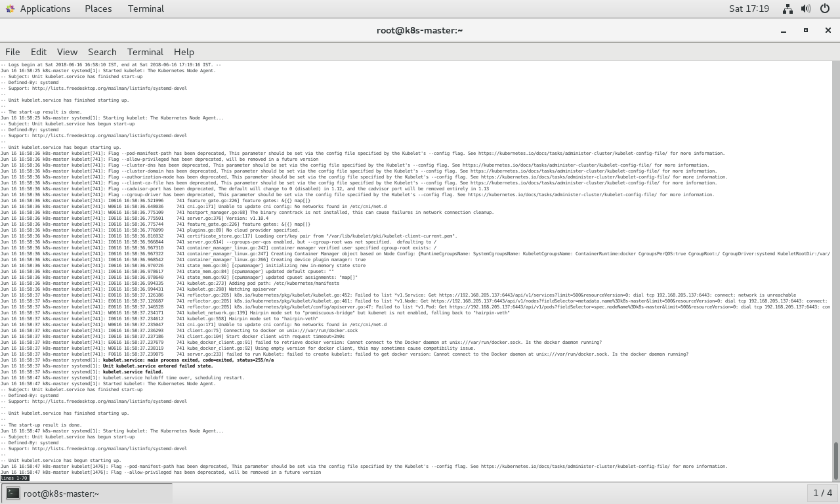Open the Search menu
Viewport: 840px width, 504px height.
[102, 52]
